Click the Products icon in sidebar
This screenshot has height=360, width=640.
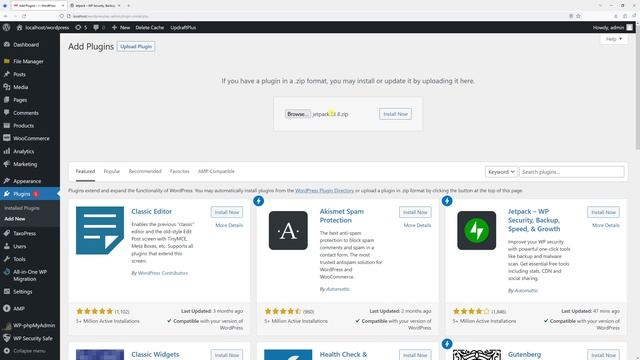pyautogui.click(x=7, y=126)
